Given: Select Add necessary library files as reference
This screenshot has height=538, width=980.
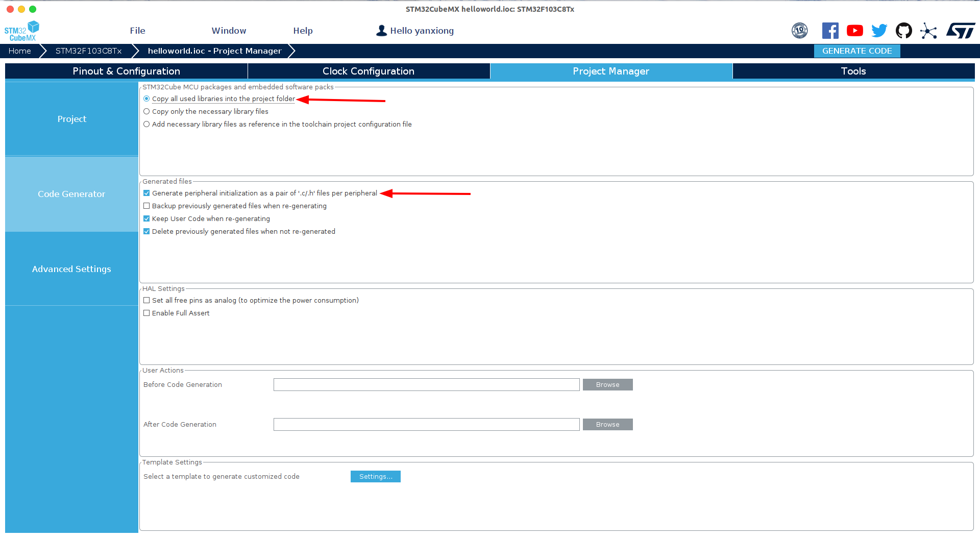Looking at the screenshot, I should coord(146,124).
